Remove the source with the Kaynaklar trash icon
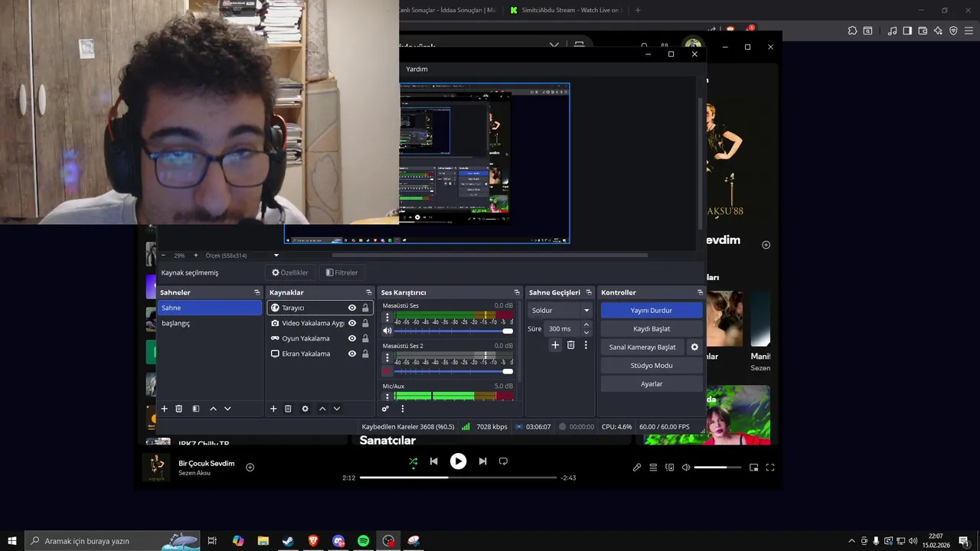This screenshot has height=551, width=980. point(288,409)
